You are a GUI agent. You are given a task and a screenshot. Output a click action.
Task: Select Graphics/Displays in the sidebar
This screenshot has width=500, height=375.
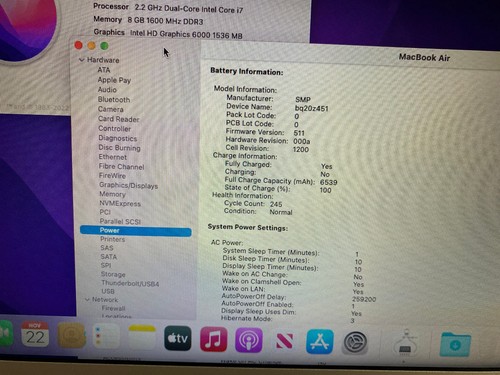pos(129,185)
